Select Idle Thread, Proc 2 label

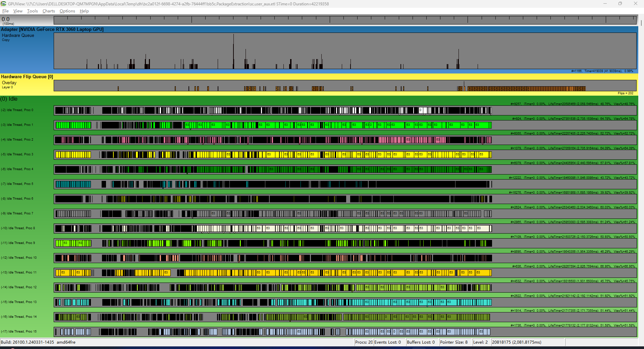pos(17,140)
